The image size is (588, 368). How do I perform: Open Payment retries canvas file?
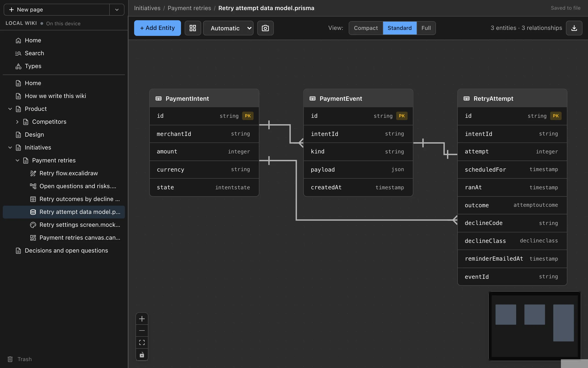64,238
